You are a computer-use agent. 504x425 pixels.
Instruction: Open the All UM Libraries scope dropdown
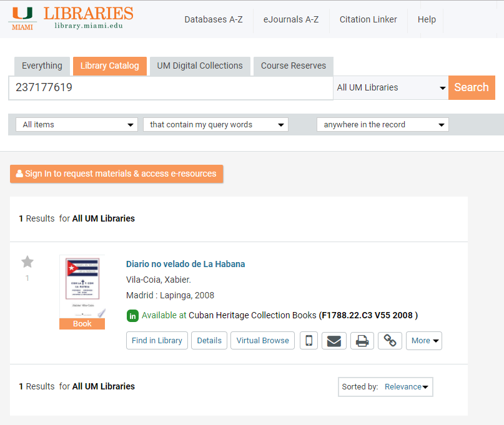tap(391, 88)
